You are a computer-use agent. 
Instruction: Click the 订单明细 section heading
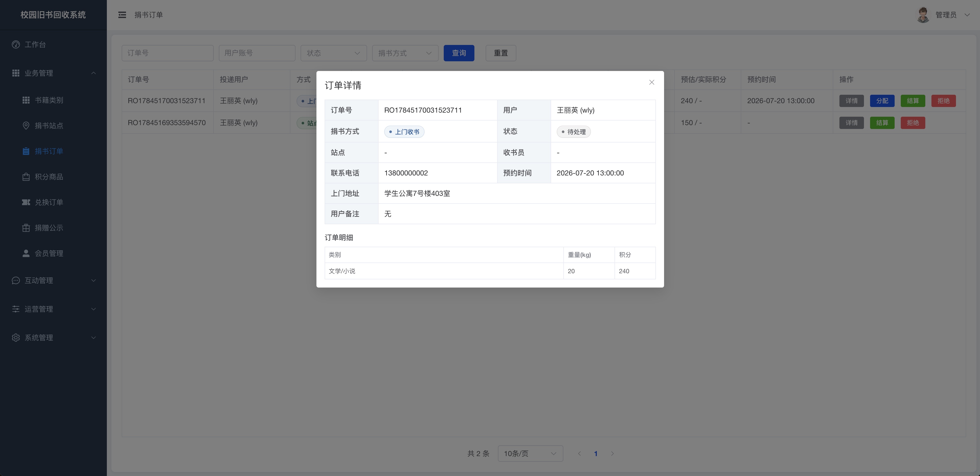(339, 238)
